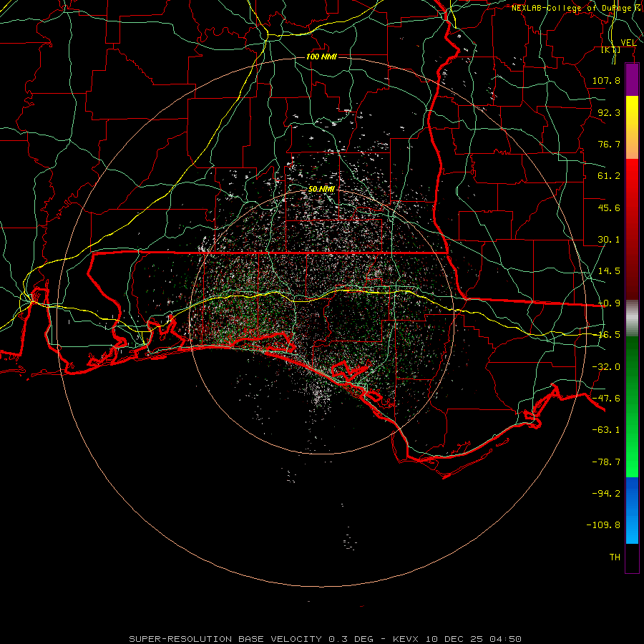
Task: Click the "61.2" scale value
Action: tap(609, 176)
